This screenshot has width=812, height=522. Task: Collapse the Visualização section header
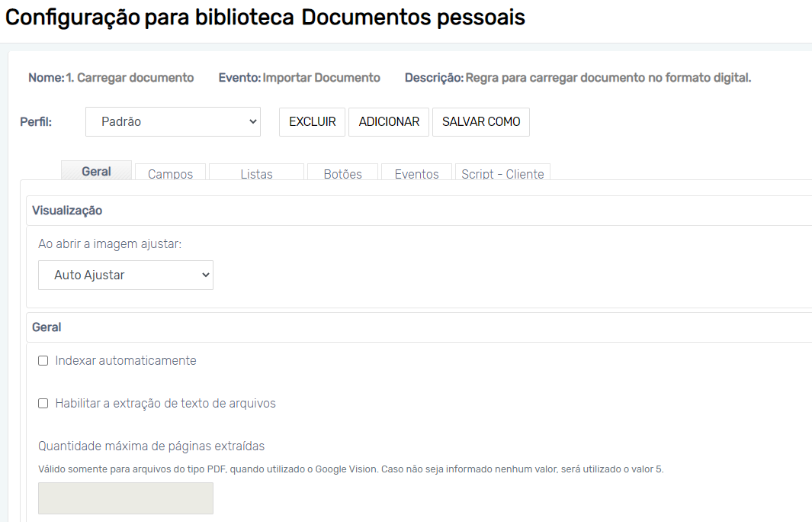pyautogui.click(x=67, y=211)
